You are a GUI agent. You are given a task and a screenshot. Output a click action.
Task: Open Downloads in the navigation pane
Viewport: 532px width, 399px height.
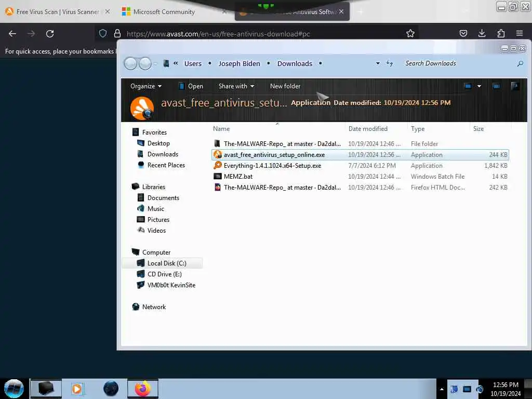163,154
